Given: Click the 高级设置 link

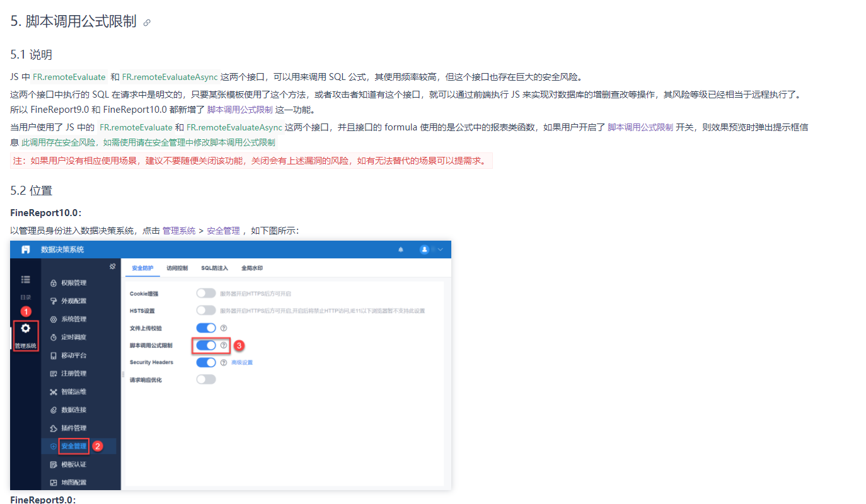Looking at the screenshot, I should coord(241,362).
